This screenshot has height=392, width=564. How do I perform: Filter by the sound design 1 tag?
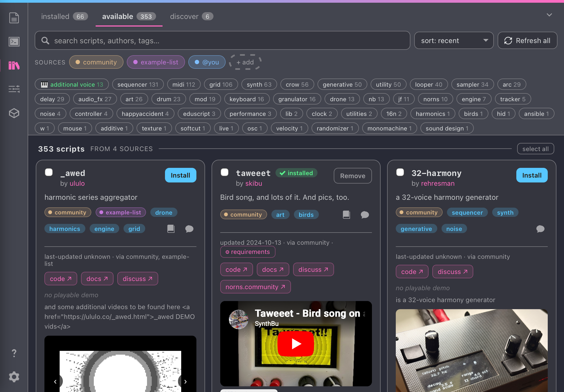click(x=447, y=128)
